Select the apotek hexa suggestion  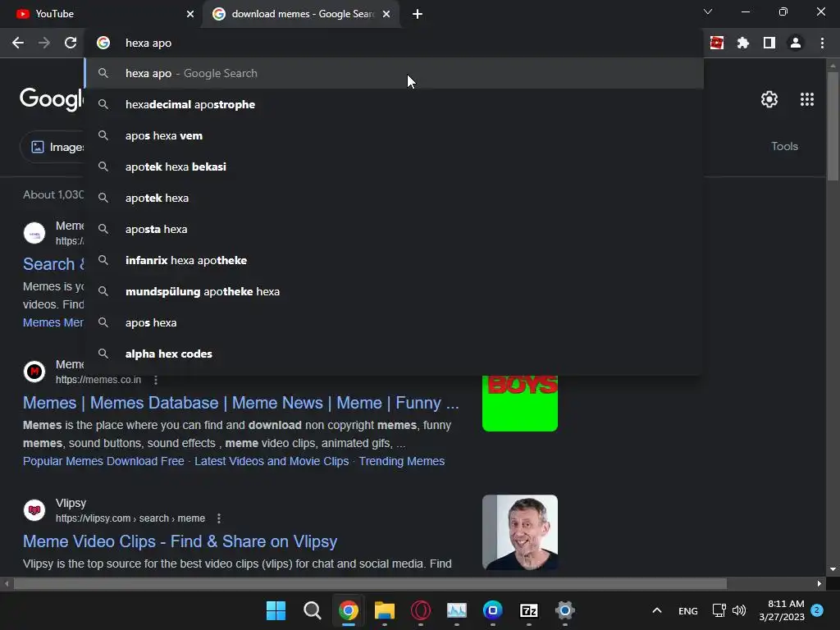[395, 198]
